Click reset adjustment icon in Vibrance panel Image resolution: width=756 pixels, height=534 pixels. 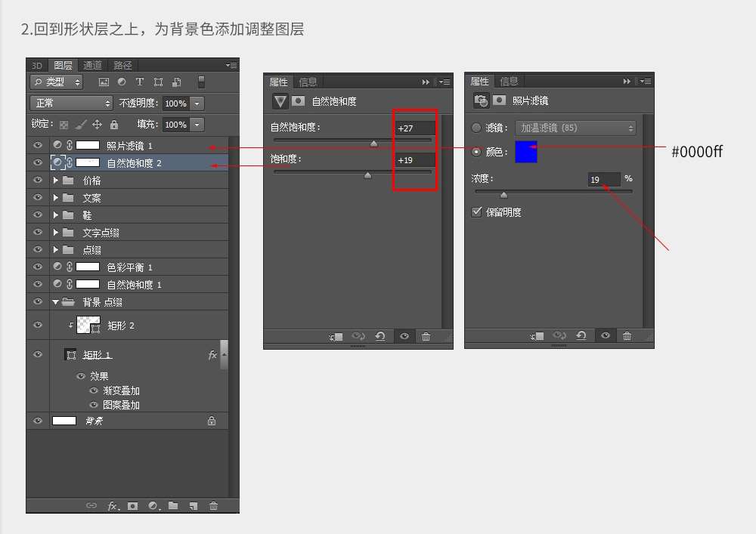[380, 336]
